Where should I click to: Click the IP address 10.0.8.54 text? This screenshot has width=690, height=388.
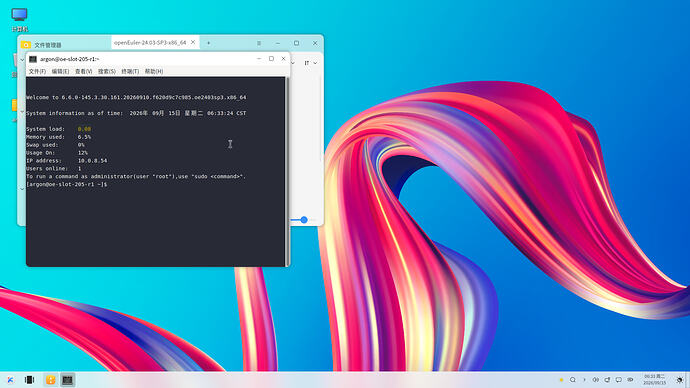pyautogui.click(x=92, y=161)
